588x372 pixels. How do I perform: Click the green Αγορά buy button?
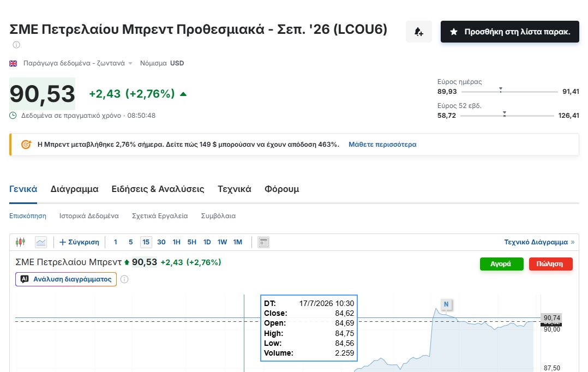pos(501,263)
